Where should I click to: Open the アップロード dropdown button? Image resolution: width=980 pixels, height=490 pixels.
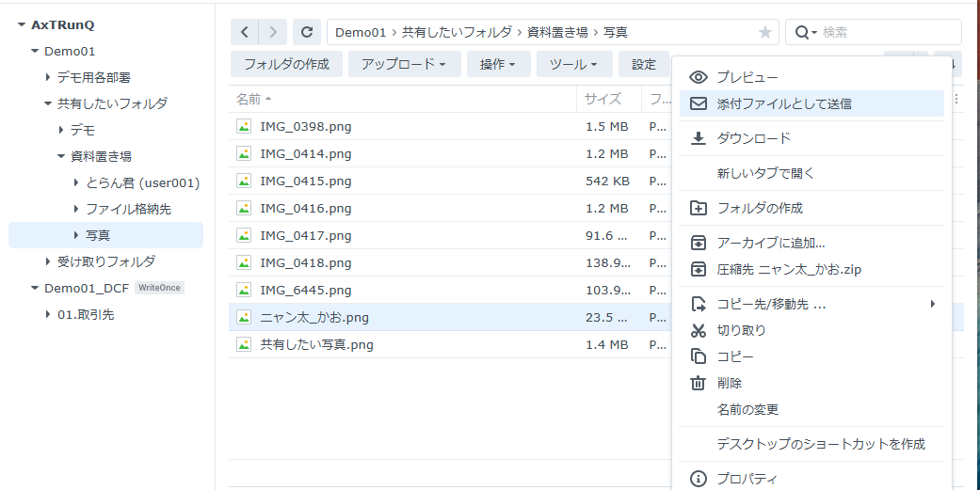[x=405, y=64]
